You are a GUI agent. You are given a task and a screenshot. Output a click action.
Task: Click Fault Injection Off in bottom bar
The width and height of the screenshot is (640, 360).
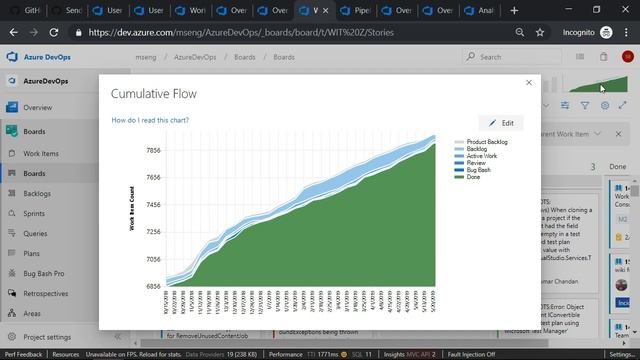coord(471,354)
